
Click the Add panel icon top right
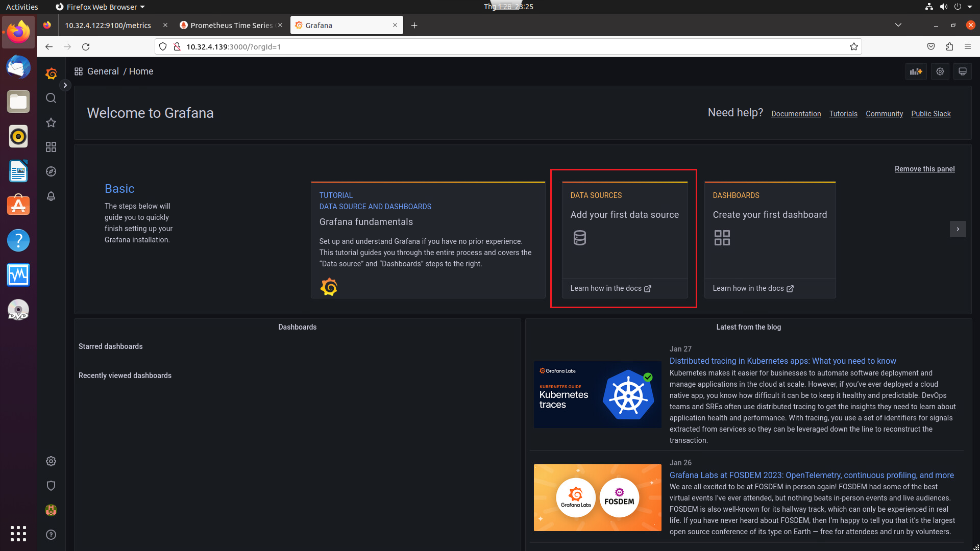pyautogui.click(x=916, y=71)
